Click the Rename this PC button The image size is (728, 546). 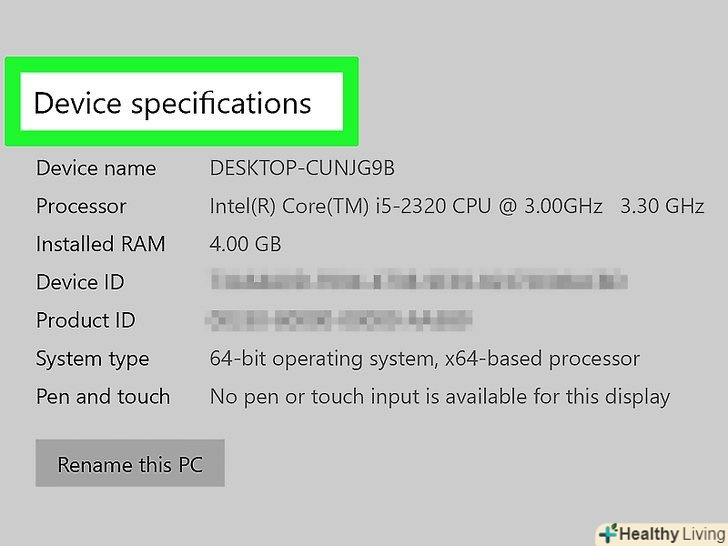130,464
